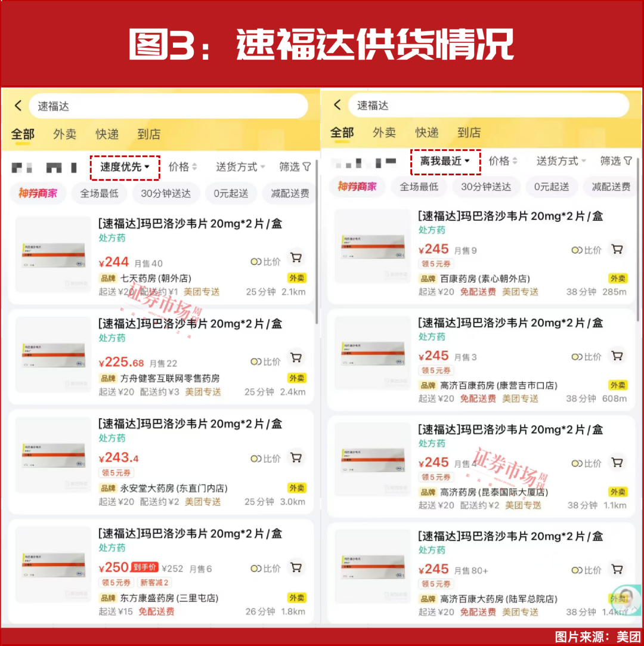
Task: Toggle 比价 compare on 七天药房 listing
Action: [x=265, y=262]
